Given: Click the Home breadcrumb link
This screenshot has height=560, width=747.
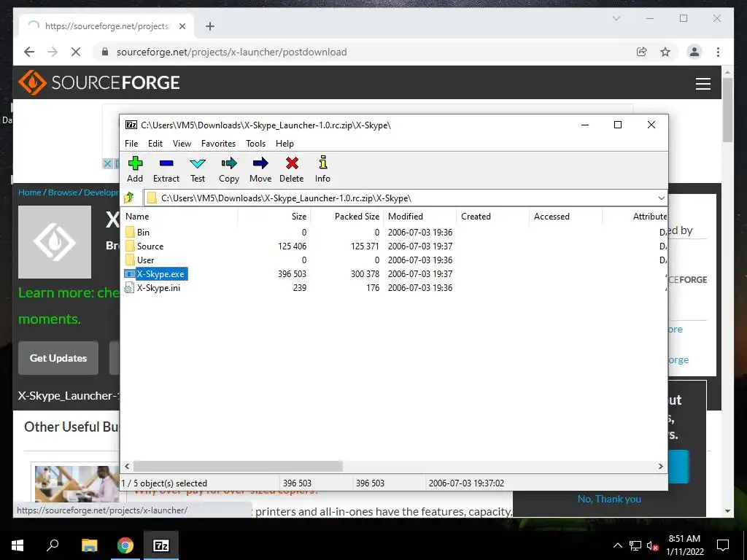Looking at the screenshot, I should pyautogui.click(x=29, y=192).
